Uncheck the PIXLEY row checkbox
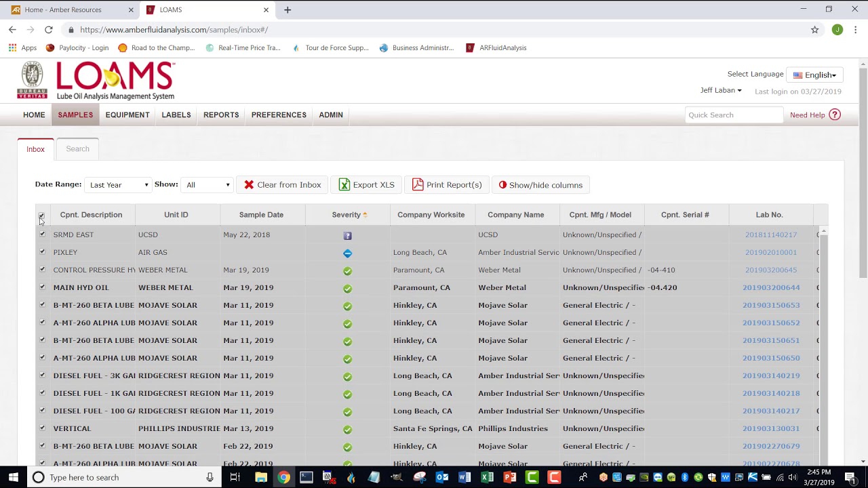The image size is (868, 488). [42, 251]
